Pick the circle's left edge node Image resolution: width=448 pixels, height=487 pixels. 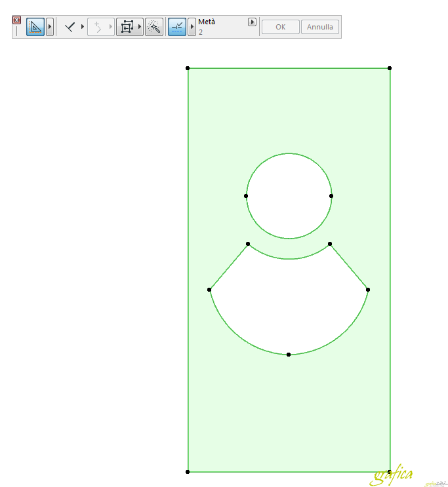coord(246,196)
